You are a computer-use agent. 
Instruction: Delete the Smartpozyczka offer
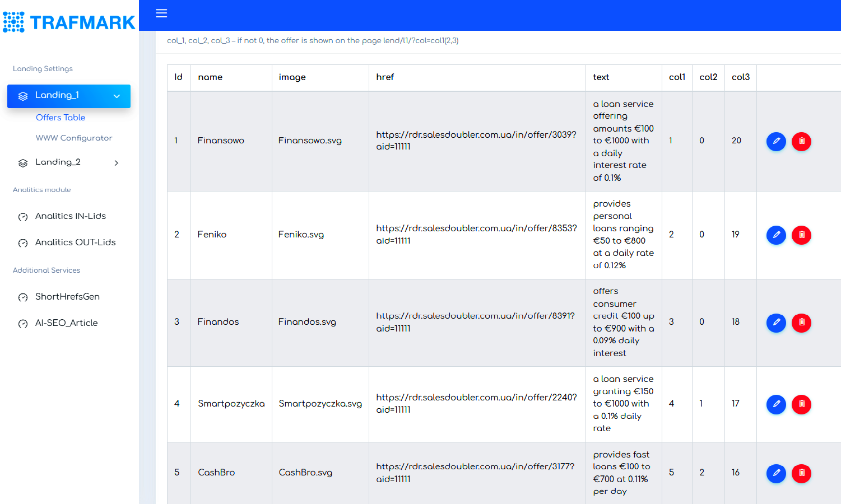click(801, 404)
